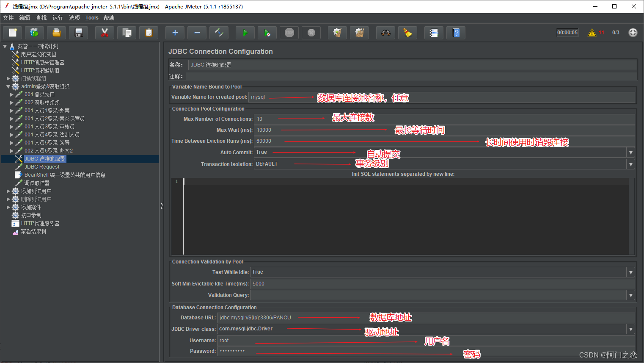This screenshot has width=644, height=363.
Task: Click the Open file folder icon
Action: point(57,33)
